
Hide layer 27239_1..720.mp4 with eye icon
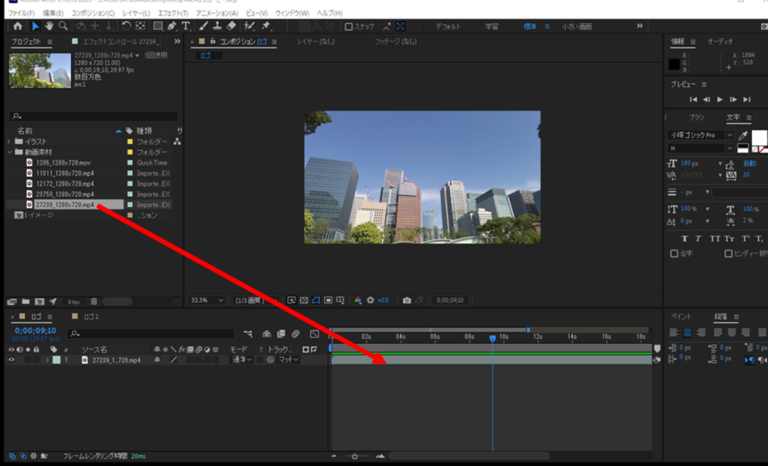coord(11,360)
